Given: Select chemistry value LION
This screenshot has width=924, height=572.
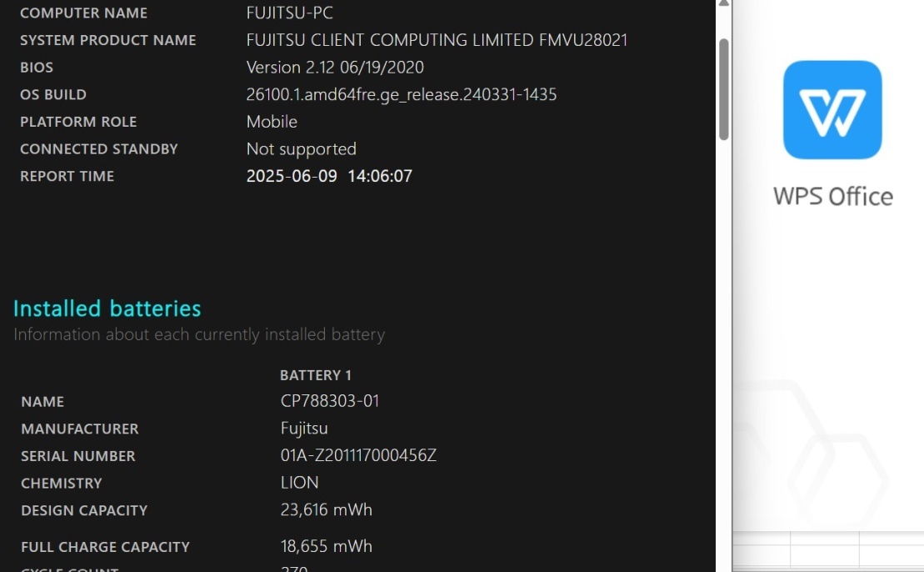Looking at the screenshot, I should click(299, 483).
